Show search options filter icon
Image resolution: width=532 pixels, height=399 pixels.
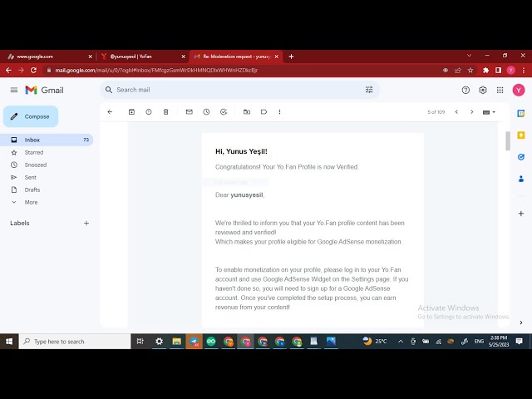point(369,90)
